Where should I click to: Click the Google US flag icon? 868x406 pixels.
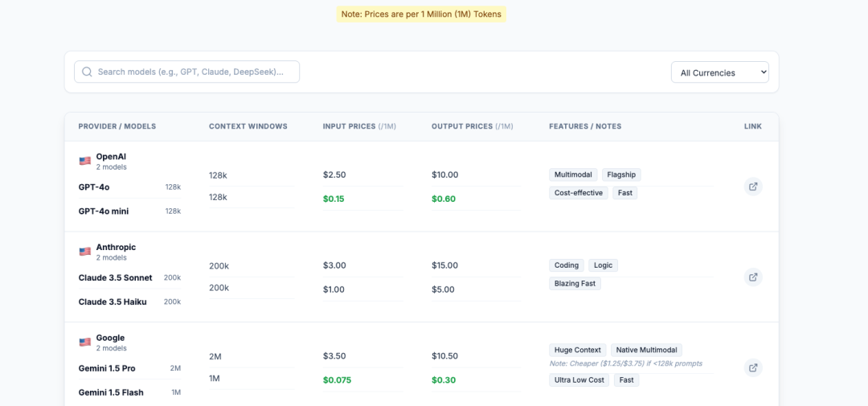click(84, 342)
